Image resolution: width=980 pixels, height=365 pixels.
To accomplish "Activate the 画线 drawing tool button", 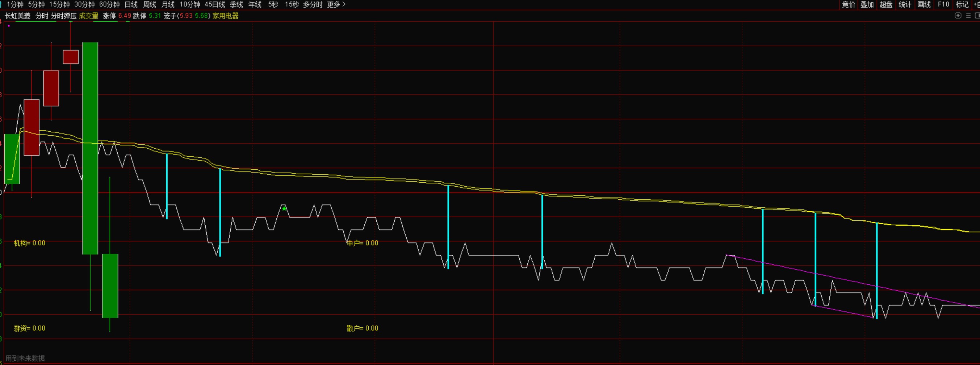I will pos(924,5).
